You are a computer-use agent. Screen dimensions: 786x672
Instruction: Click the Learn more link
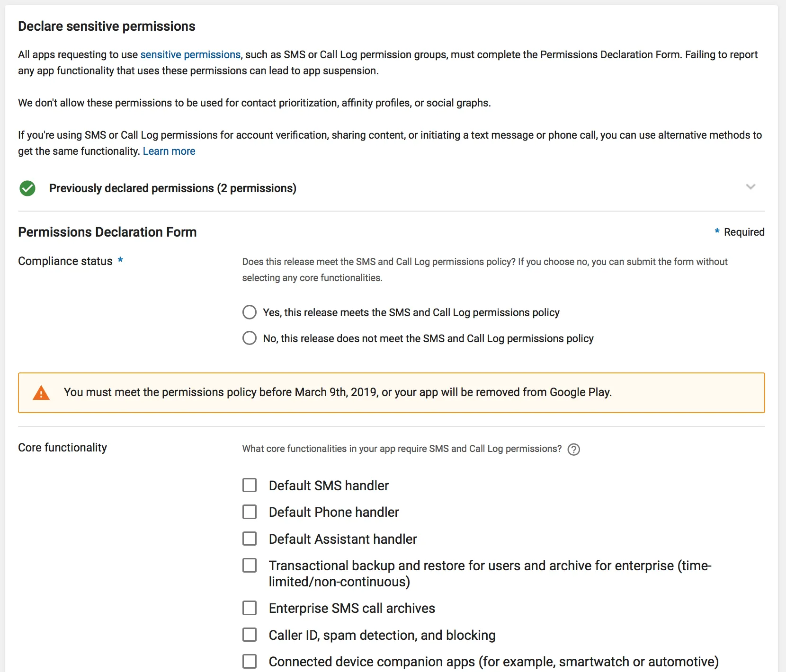coord(169,151)
